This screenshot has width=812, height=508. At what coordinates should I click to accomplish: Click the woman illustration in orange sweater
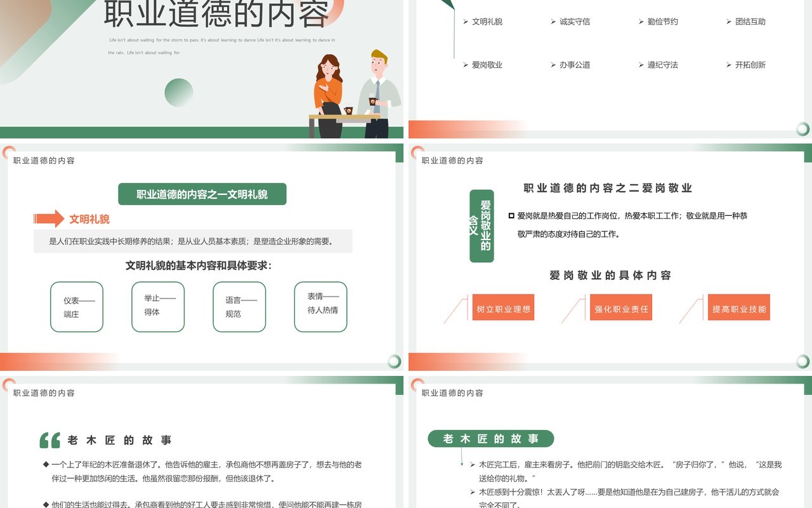(329, 95)
